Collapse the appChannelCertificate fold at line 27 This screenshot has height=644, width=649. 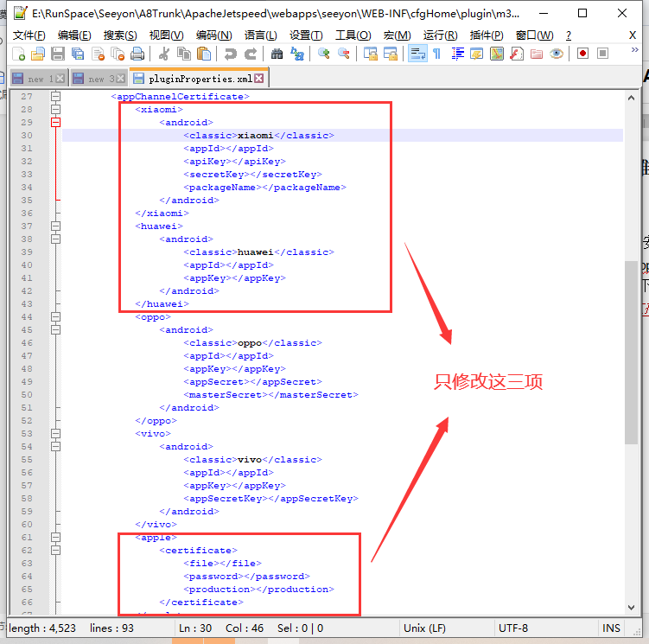[x=55, y=97]
